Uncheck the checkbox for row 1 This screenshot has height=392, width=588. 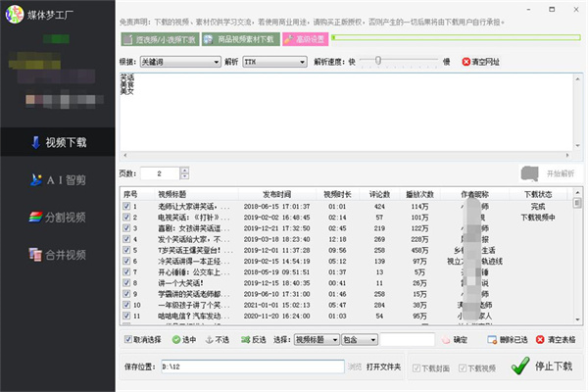click(125, 207)
